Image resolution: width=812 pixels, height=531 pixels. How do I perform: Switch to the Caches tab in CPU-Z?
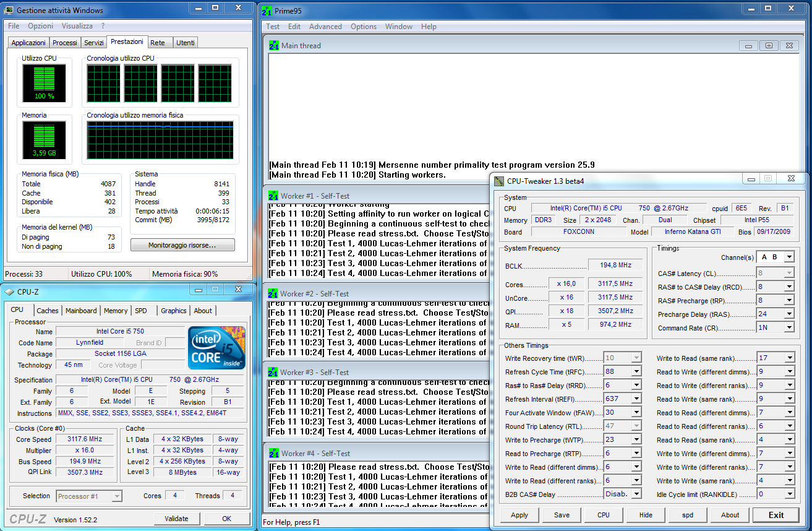point(48,311)
